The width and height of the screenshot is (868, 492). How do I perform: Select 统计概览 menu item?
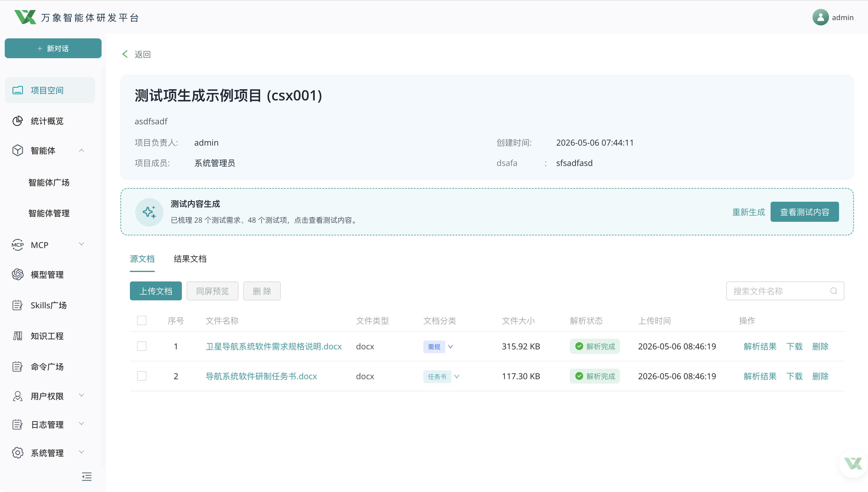click(50, 121)
